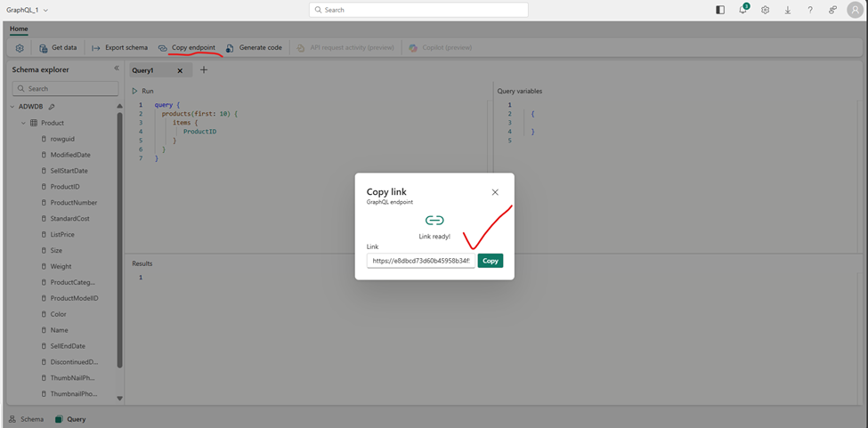Close the Copy link dialog
868x428 pixels.
[495, 192]
